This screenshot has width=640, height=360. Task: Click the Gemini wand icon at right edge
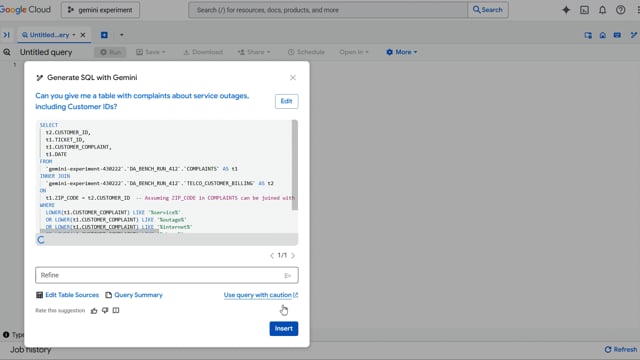(633, 35)
